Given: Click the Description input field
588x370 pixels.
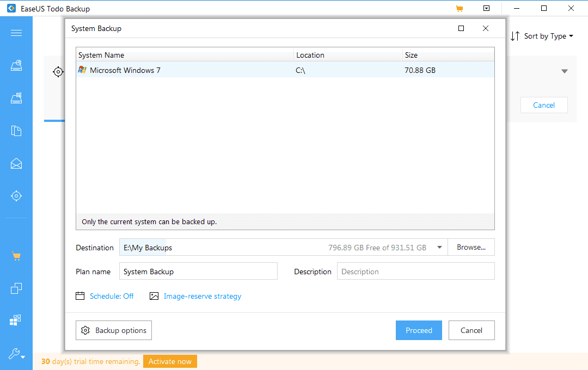Looking at the screenshot, I should [415, 272].
